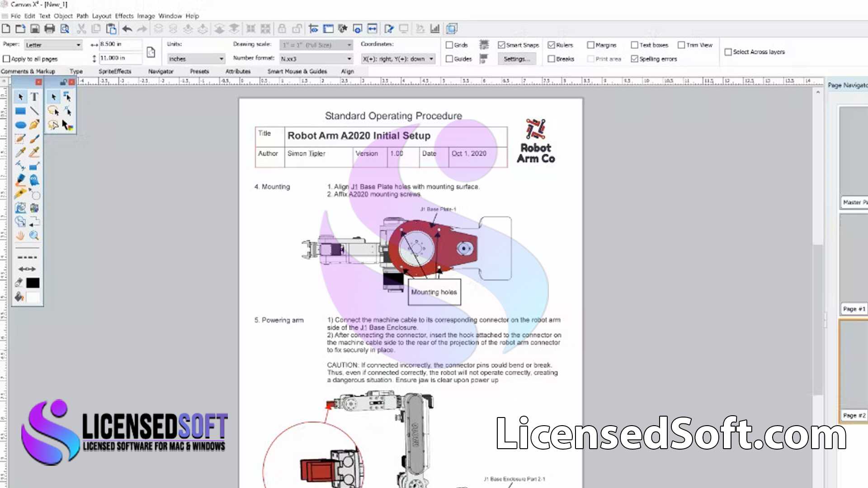
Task: Click the Paste clipboard icon
Action: coord(111,29)
